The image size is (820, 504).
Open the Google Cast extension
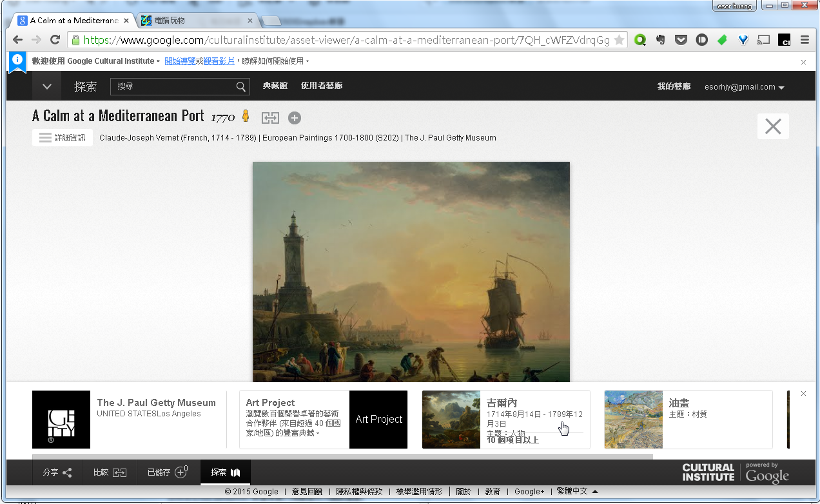click(x=763, y=40)
